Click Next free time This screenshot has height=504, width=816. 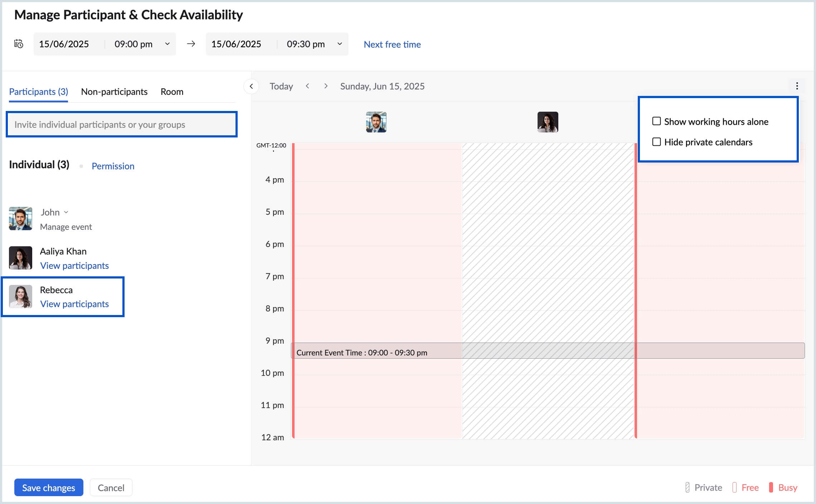point(392,44)
